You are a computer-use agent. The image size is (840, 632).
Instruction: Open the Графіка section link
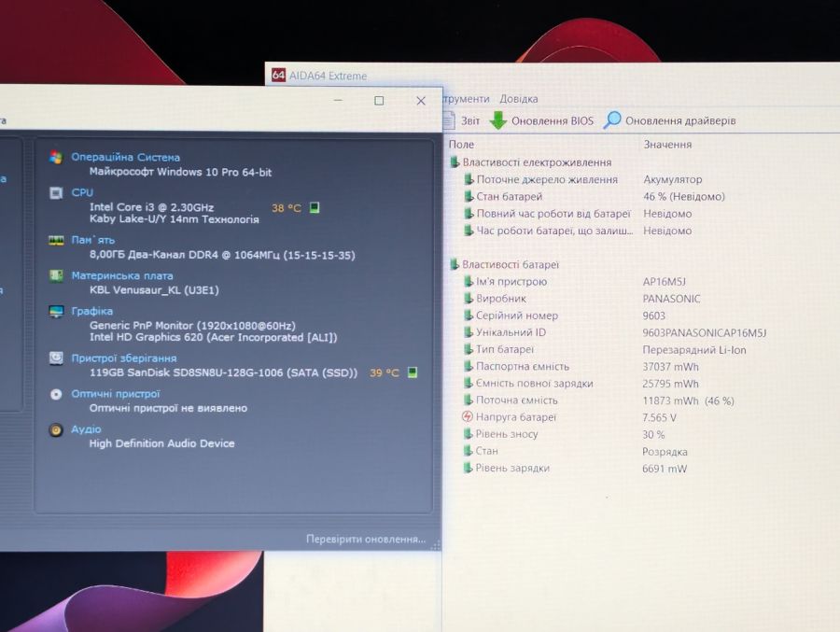[x=91, y=311]
